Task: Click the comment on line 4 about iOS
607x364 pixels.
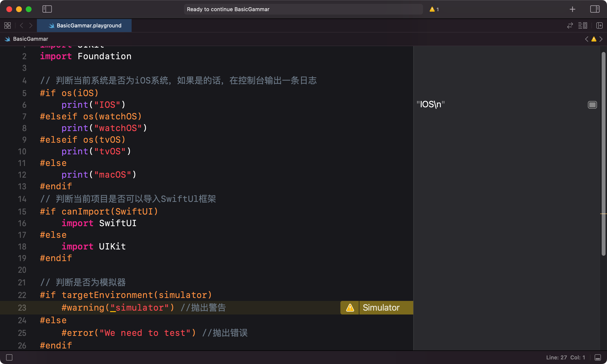Action: 178,81
